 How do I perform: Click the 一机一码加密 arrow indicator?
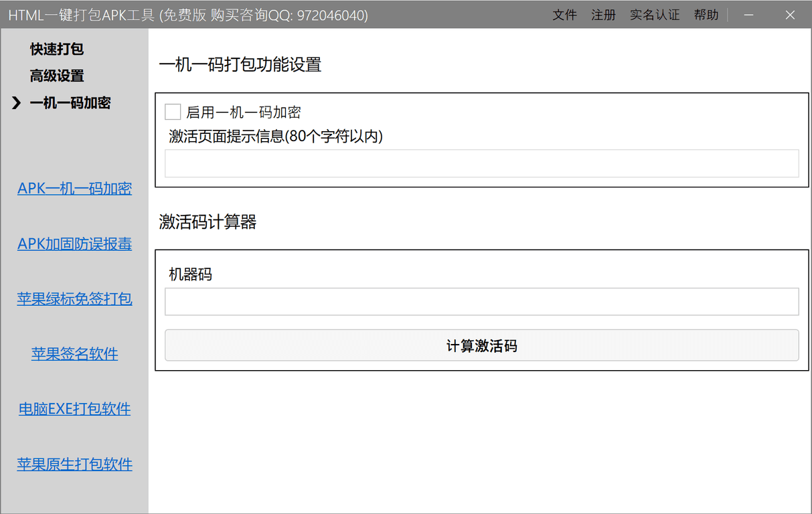point(15,102)
